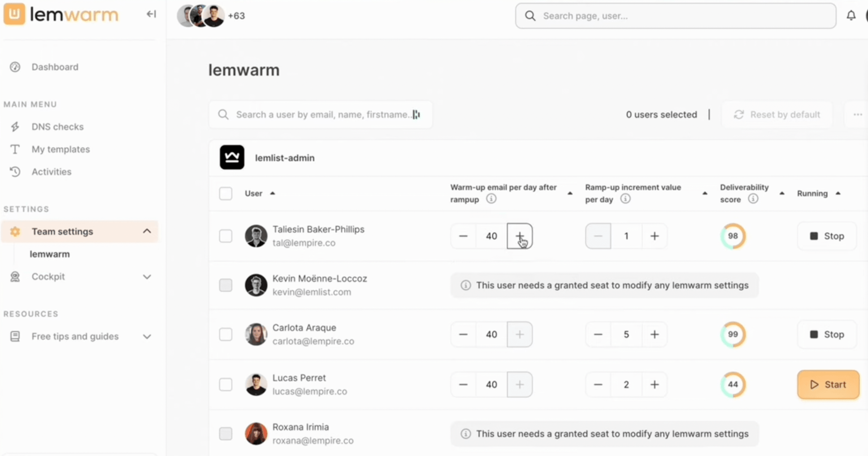This screenshot has height=456, width=868.
Task: Expand the Cockpit section
Action: coord(147,276)
